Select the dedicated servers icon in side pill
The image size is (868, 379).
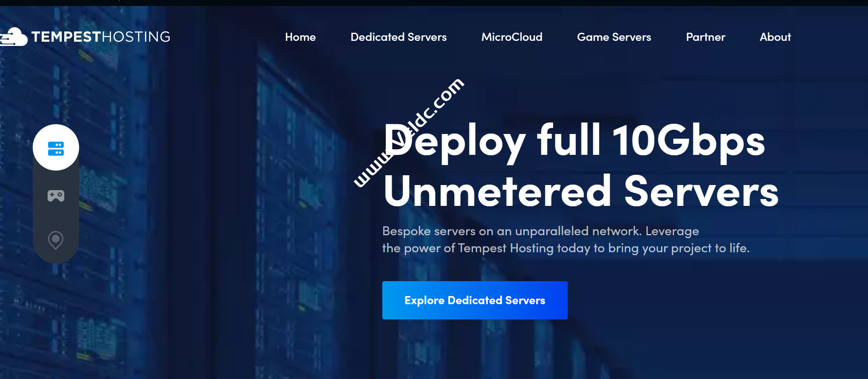point(56,148)
